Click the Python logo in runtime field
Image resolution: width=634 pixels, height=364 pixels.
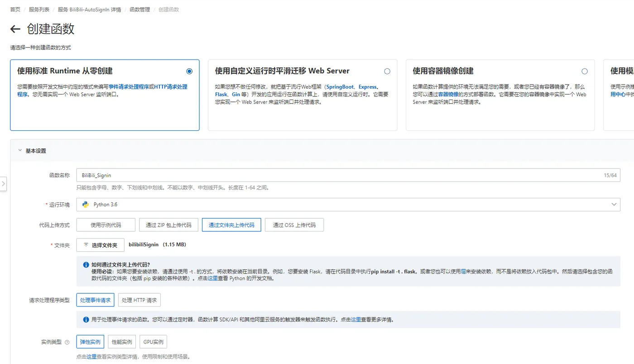pyautogui.click(x=86, y=204)
